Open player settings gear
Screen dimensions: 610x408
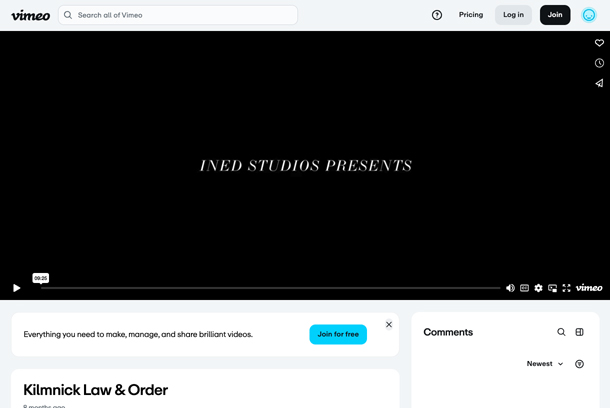click(538, 288)
